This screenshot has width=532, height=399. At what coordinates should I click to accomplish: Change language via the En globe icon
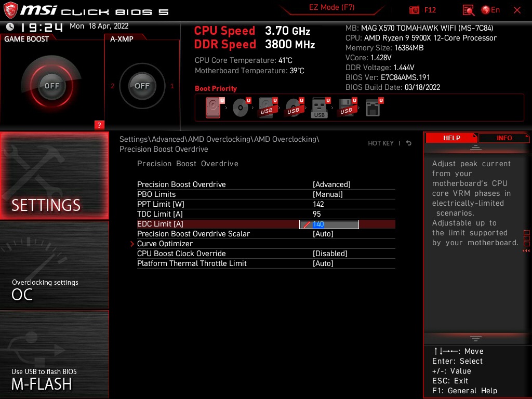tap(490, 10)
